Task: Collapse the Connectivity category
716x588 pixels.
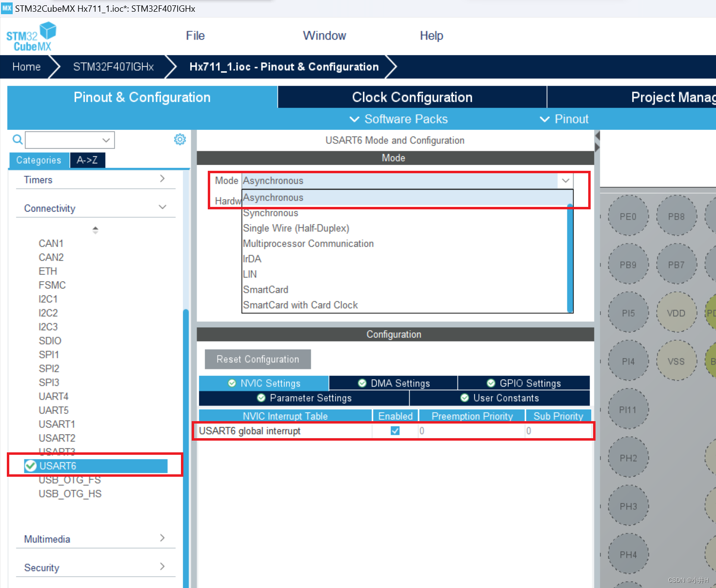Action: [95, 208]
